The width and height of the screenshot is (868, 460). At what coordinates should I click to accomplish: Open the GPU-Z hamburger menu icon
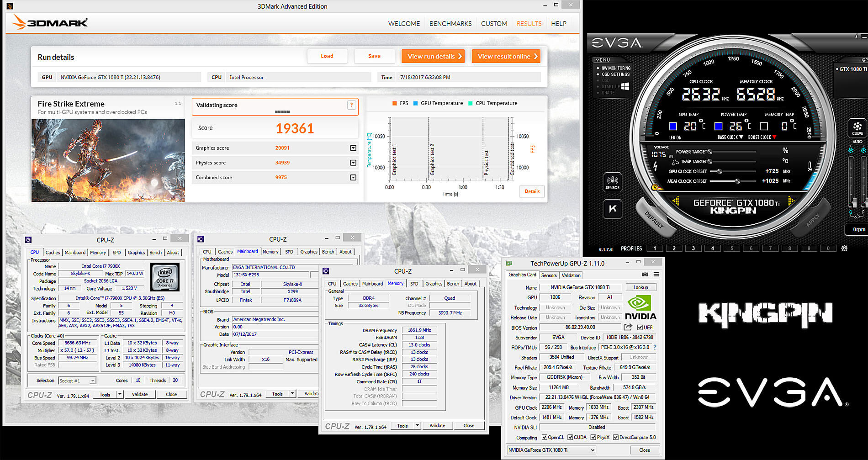click(656, 275)
